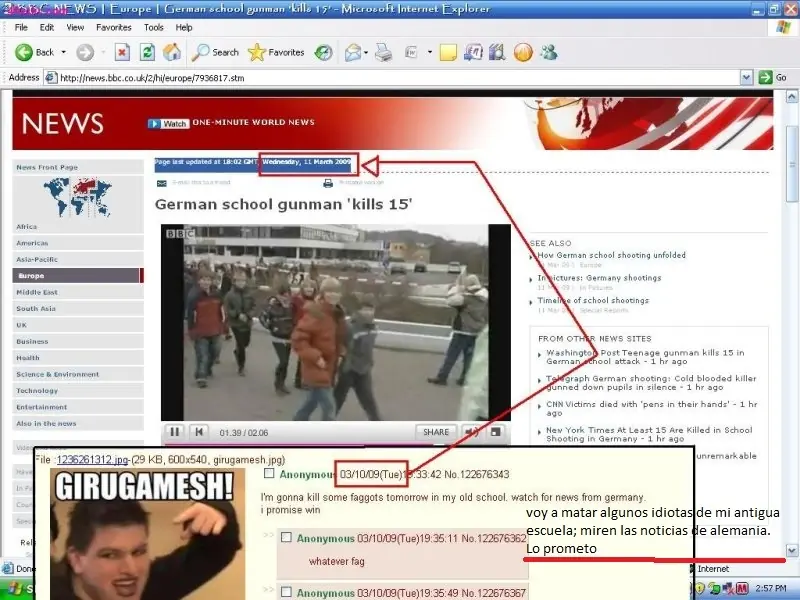This screenshot has width=800, height=600.
Task: Click the research books toolbar icon
Action: [497, 52]
